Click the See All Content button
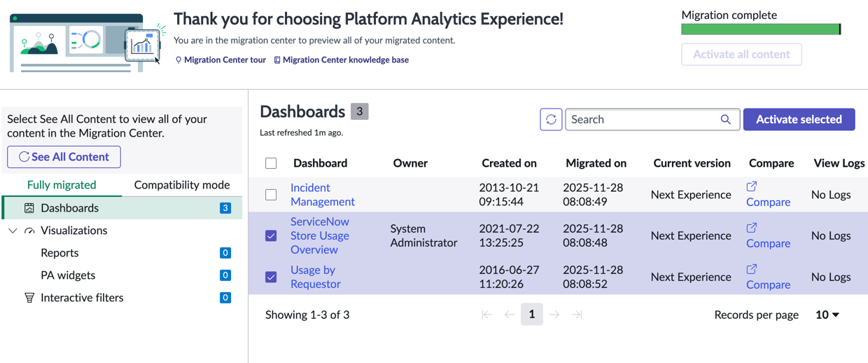Image resolution: width=868 pixels, height=363 pixels. pos(64,157)
